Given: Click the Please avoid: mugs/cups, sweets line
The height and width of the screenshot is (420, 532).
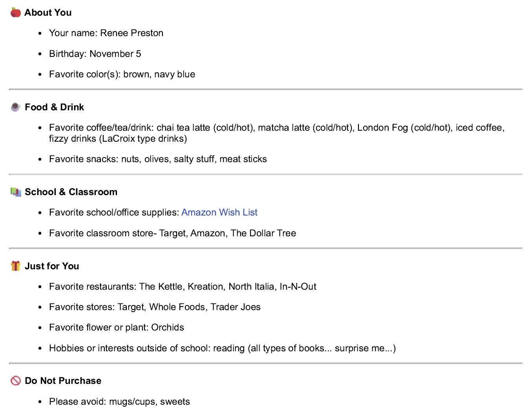Looking at the screenshot, I should pyautogui.click(x=119, y=402).
